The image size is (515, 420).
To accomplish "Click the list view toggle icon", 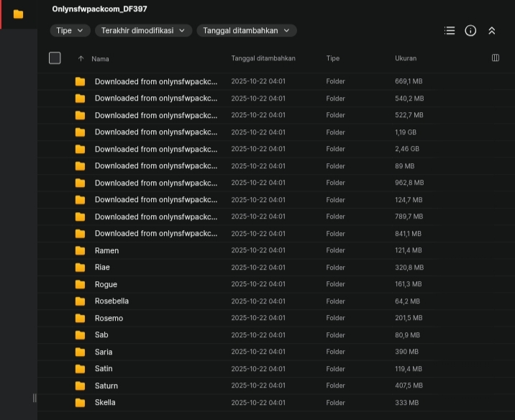I will (x=450, y=31).
